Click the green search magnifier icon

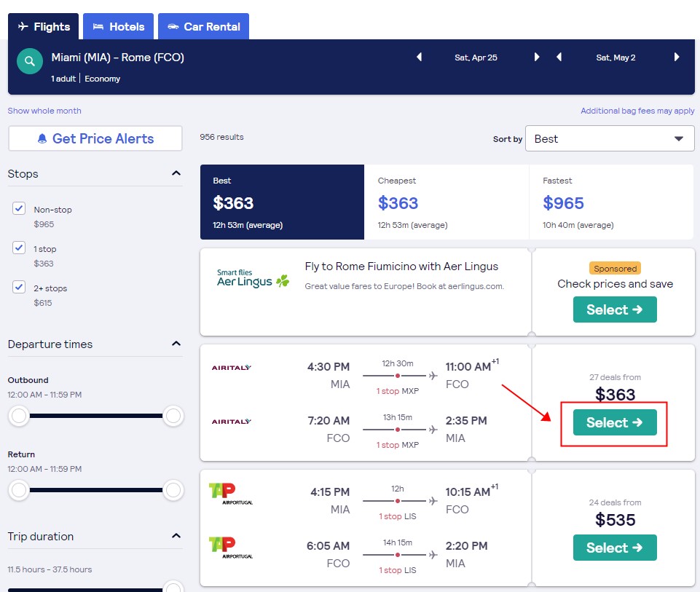click(29, 61)
